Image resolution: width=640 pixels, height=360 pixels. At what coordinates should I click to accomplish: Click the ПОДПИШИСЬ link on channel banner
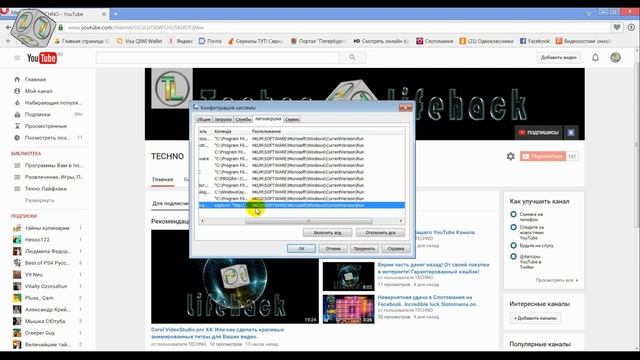click(x=538, y=132)
